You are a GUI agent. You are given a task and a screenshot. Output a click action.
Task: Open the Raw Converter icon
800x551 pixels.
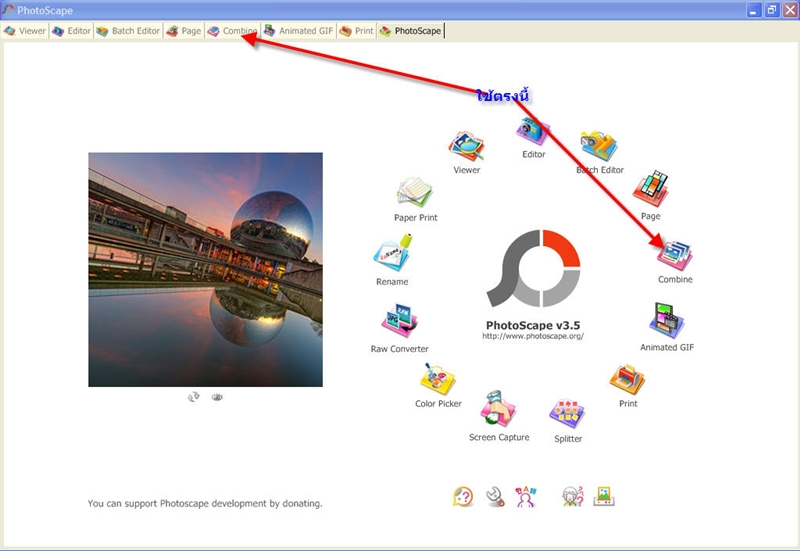(399, 321)
